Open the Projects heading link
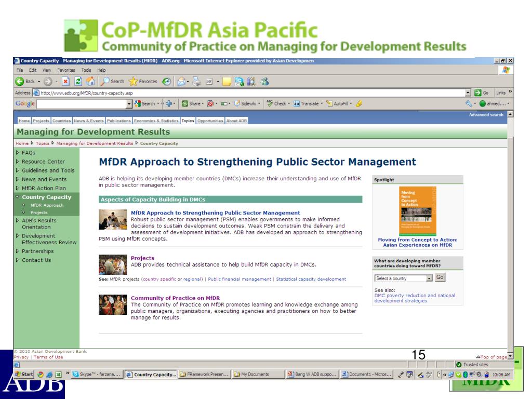 [142, 258]
